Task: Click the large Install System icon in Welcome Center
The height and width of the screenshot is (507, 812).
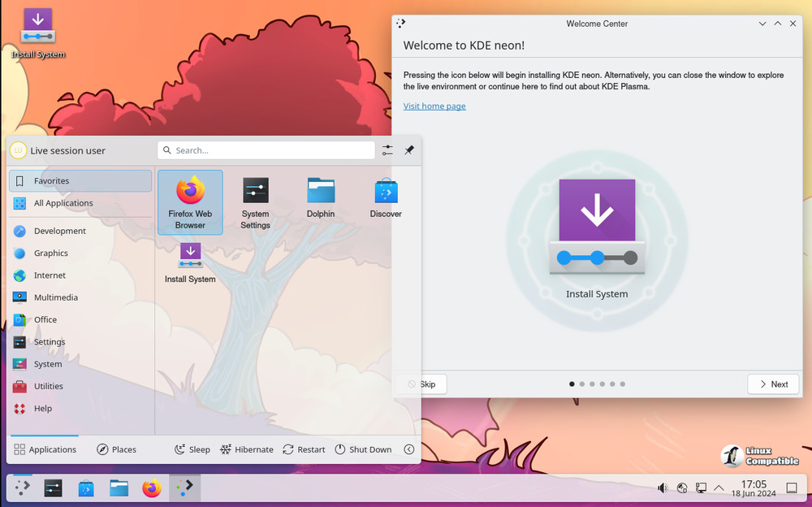Action: click(597, 227)
